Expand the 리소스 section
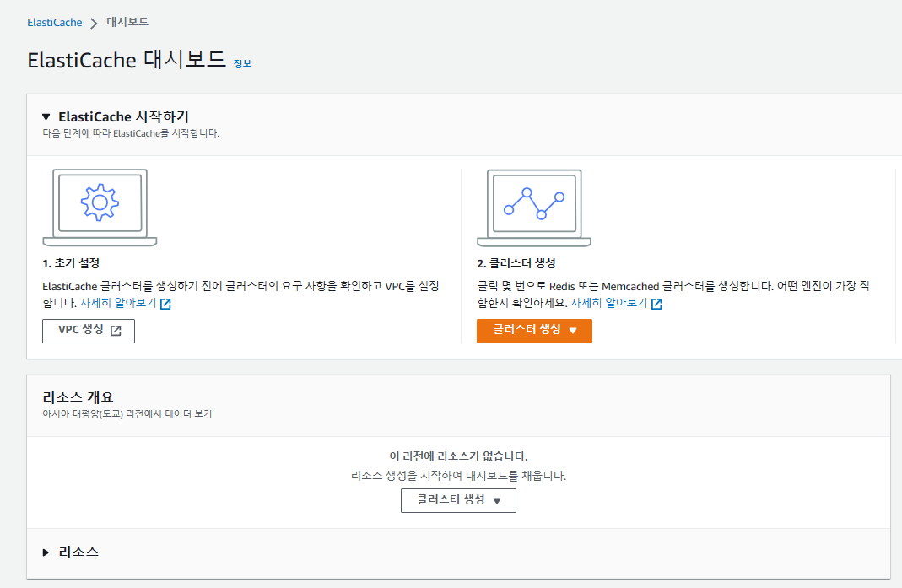 coord(46,553)
